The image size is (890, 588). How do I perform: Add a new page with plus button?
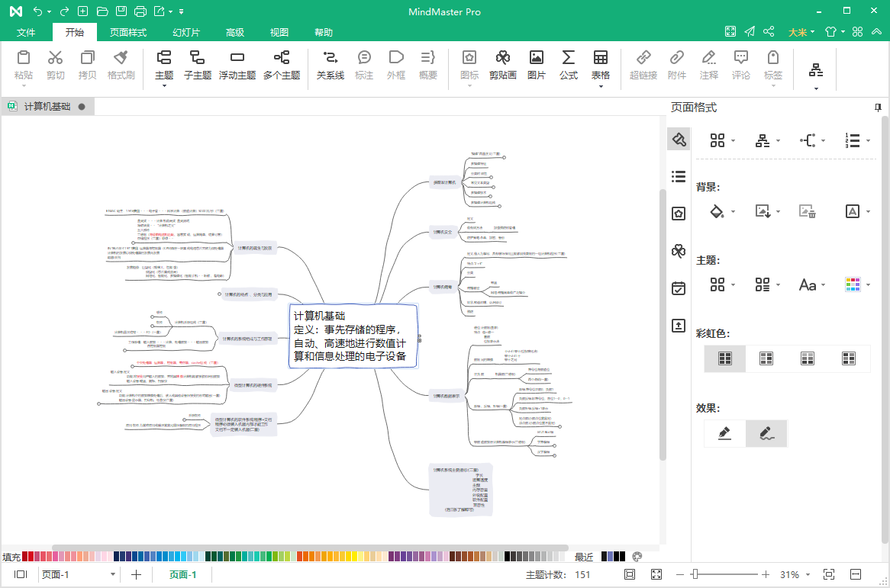136,574
